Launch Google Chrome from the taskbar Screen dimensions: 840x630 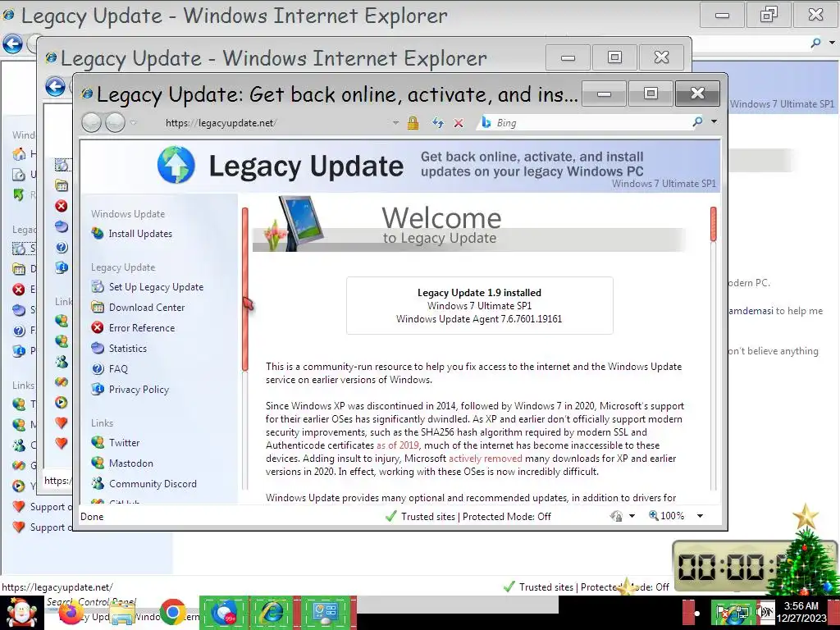click(172, 612)
